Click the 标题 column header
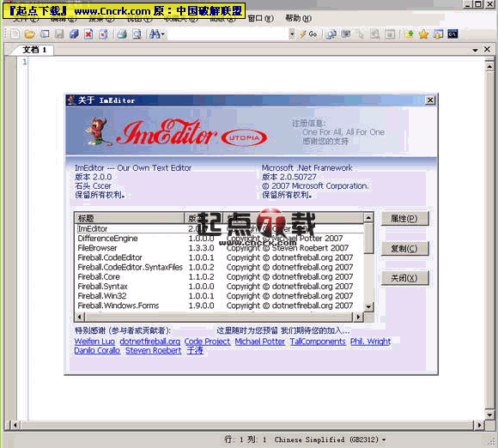This screenshot has width=498, height=448. pyautogui.click(x=130, y=218)
